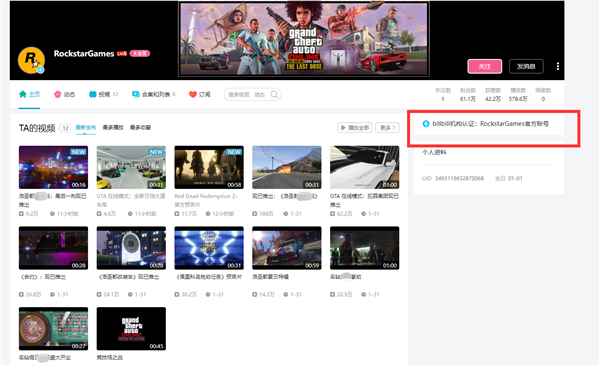
Task: Open the three-dot more options menu
Action: [558, 66]
